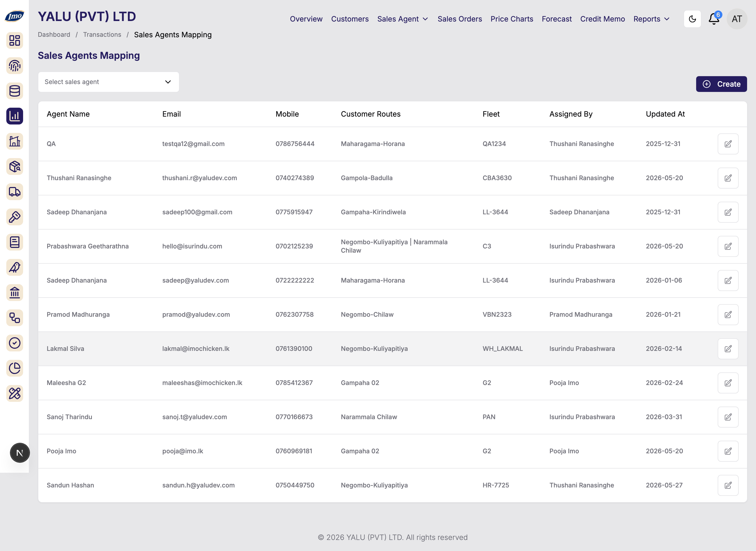Click the date 2026-03-31
This screenshot has height=551, width=756.
(x=664, y=417)
